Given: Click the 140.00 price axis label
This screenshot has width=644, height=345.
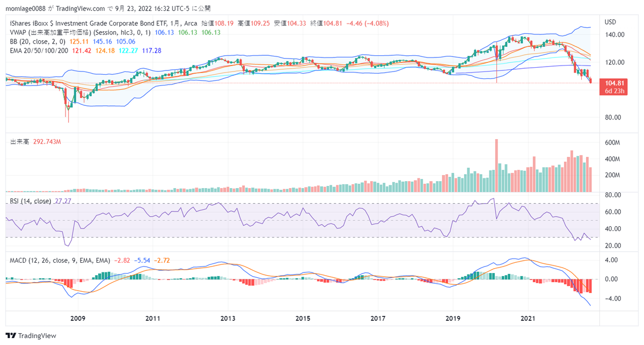Looking at the screenshot, I should click(614, 34).
